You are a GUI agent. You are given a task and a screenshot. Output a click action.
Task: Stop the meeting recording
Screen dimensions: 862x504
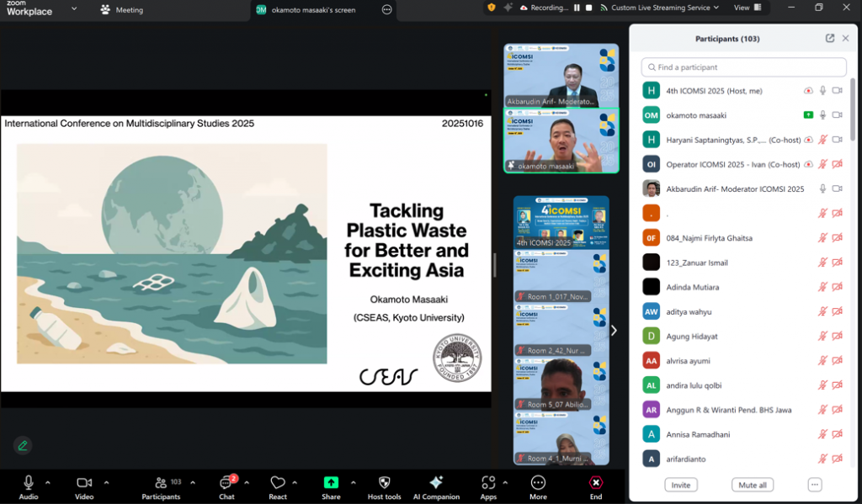tap(588, 8)
